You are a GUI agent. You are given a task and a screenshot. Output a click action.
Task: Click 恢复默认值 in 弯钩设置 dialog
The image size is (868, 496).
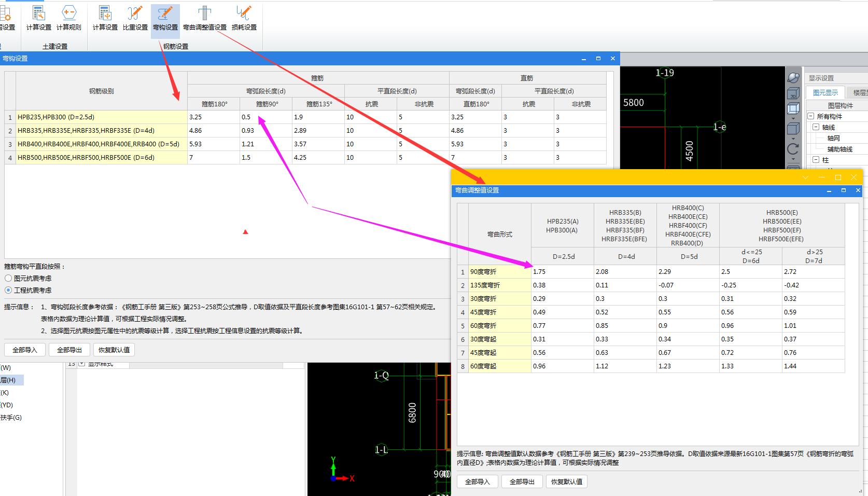click(115, 350)
